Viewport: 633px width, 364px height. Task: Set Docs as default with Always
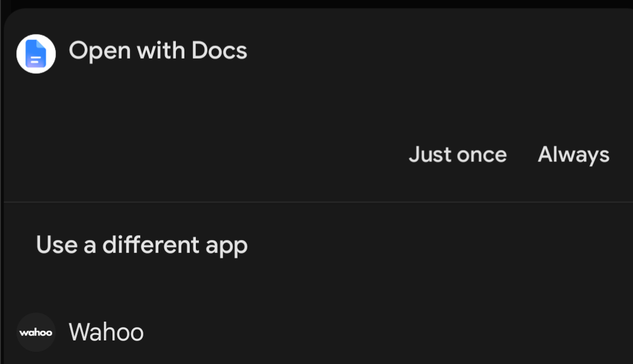(x=573, y=155)
